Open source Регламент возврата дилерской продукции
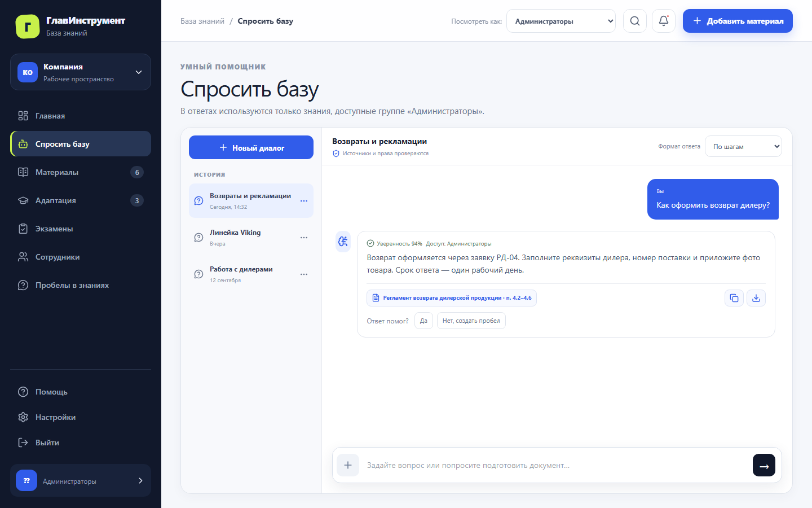Image resolution: width=812 pixels, height=508 pixels. pos(452,298)
